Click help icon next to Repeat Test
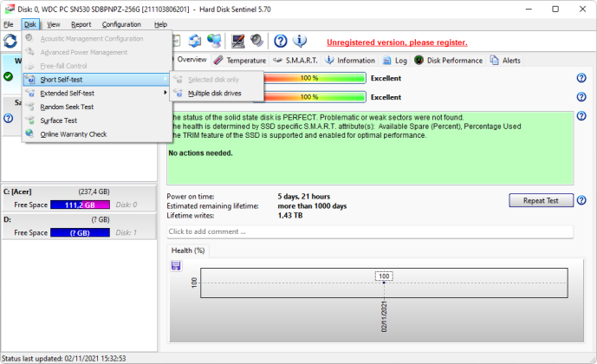The image size is (597, 364). (581, 200)
